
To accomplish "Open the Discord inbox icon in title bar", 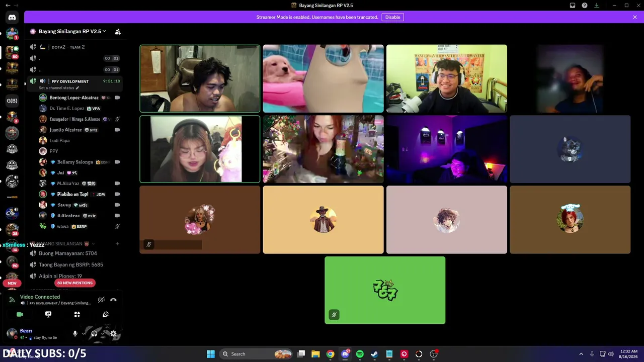I will tap(573, 6).
